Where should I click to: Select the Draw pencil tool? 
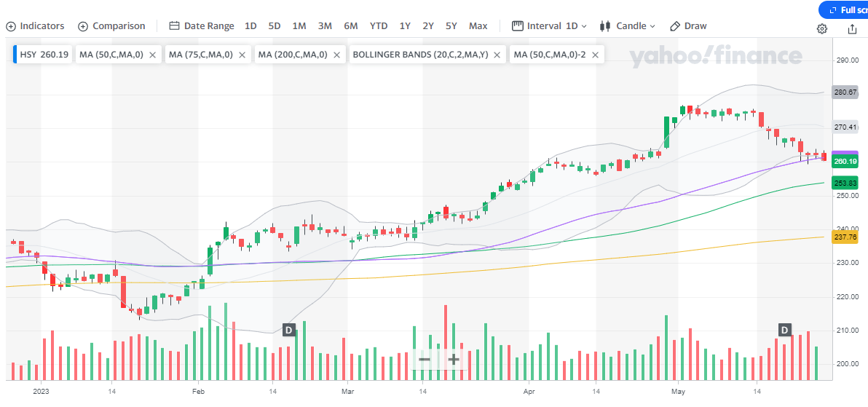pos(687,26)
